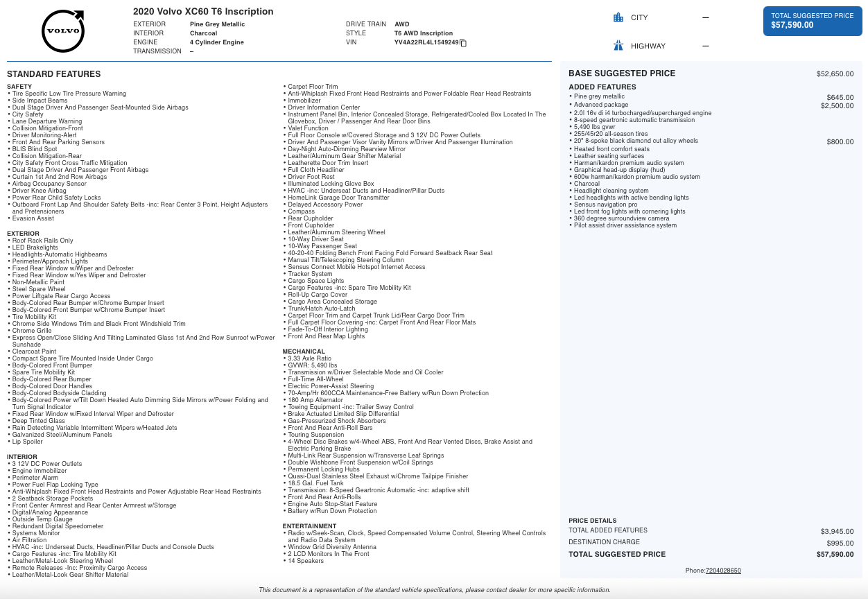This screenshot has width=868, height=599.
Task: Click the Added Features heading
Action: pos(602,87)
